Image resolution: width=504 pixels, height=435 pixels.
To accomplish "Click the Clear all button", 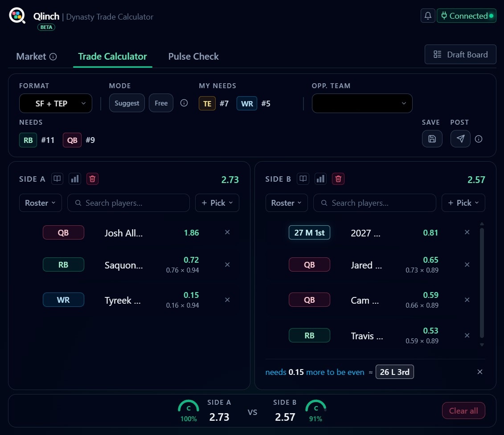I will (x=463, y=411).
